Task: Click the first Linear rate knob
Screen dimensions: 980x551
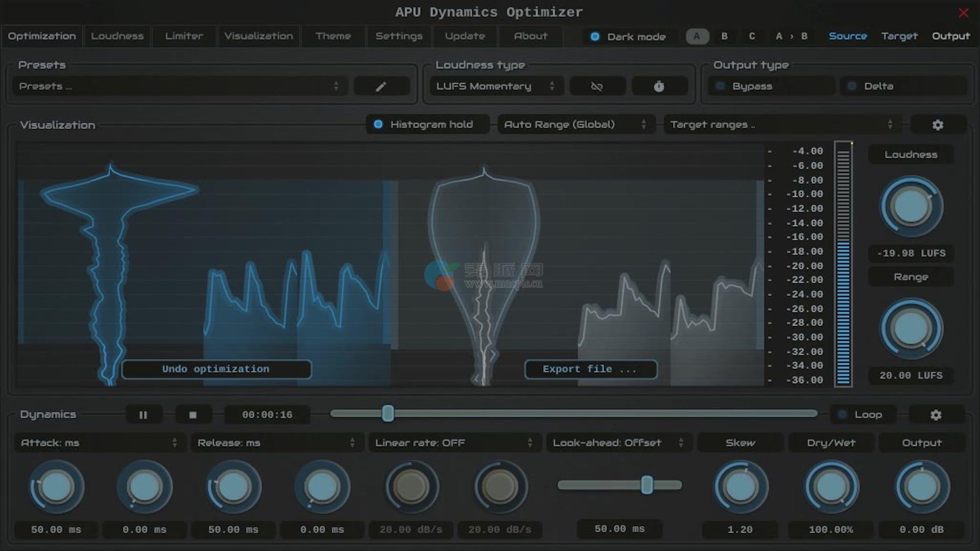Action: coord(411,487)
